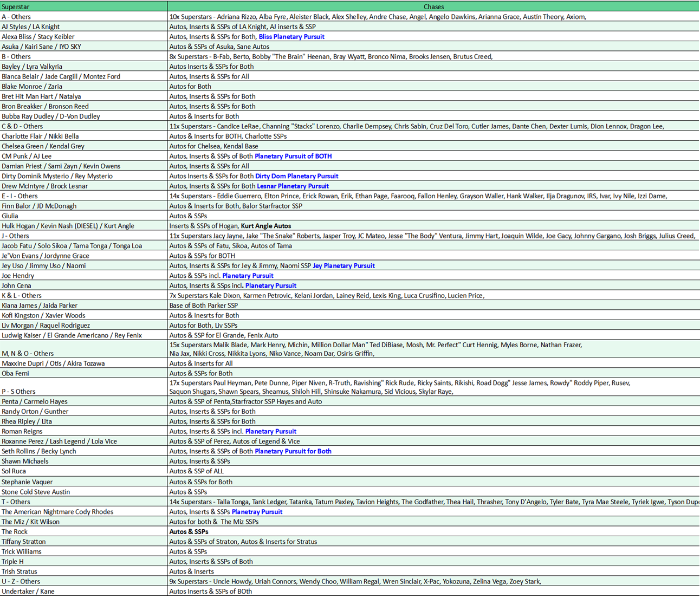Select "Bianca Belair / Jade Cargill / Montez Ford"
The width and height of the screenshot is (700, 598).
point(83,76)
